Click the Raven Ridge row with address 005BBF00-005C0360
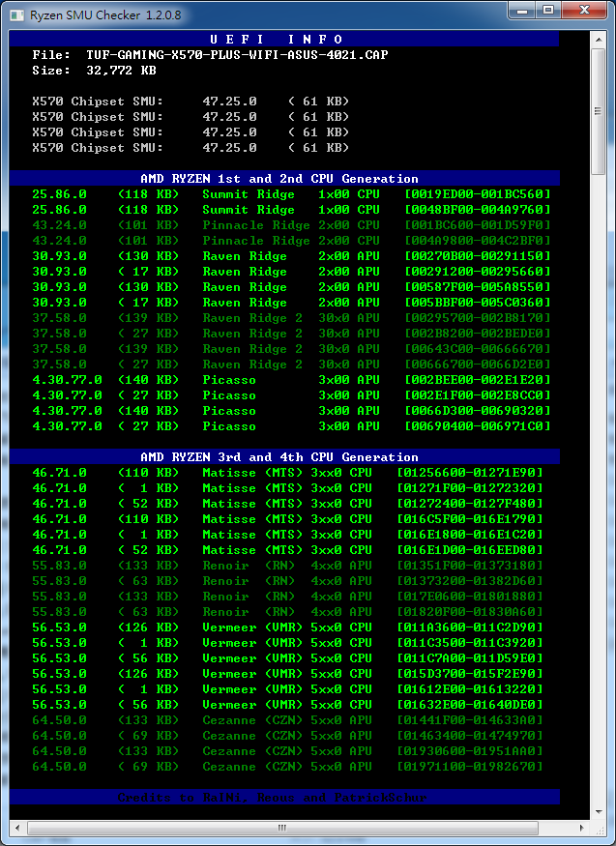Viewport: 616px width, 846px height. 291,303
